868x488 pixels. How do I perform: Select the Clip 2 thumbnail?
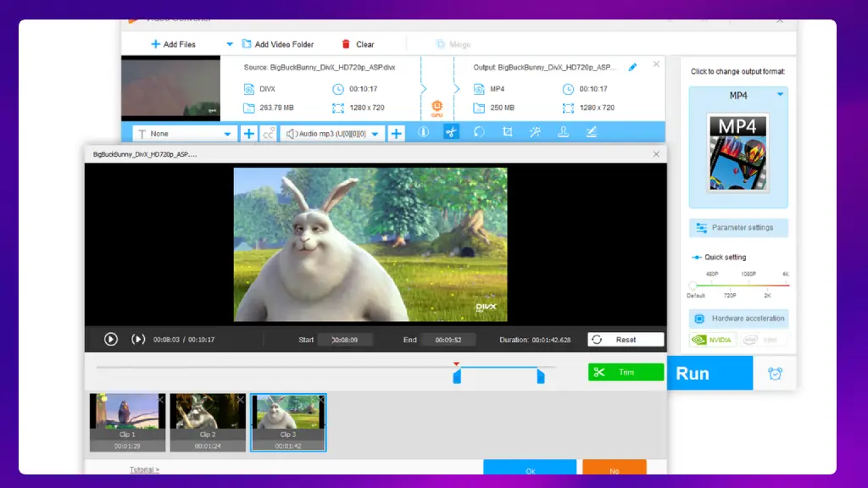click(x=208, y=422)
